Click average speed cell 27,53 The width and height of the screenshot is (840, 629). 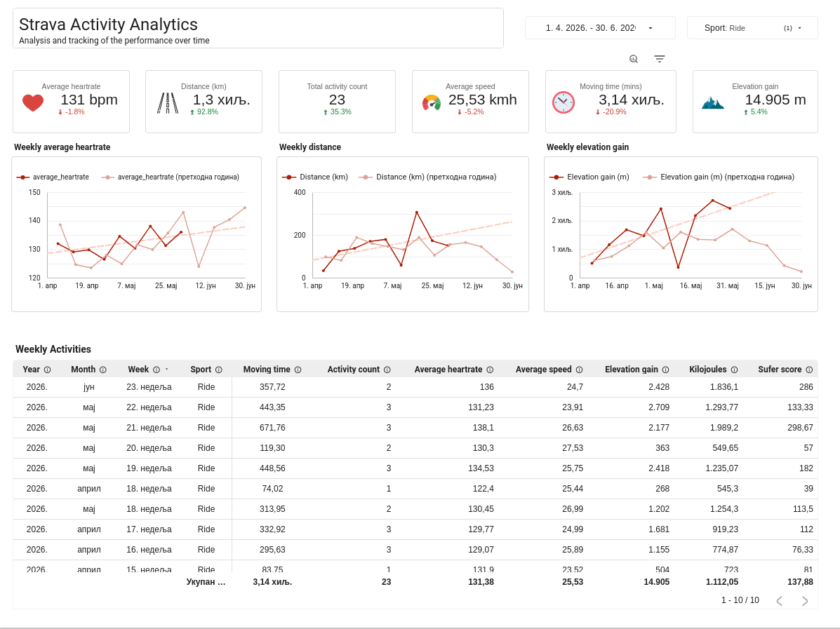point(573,448)
